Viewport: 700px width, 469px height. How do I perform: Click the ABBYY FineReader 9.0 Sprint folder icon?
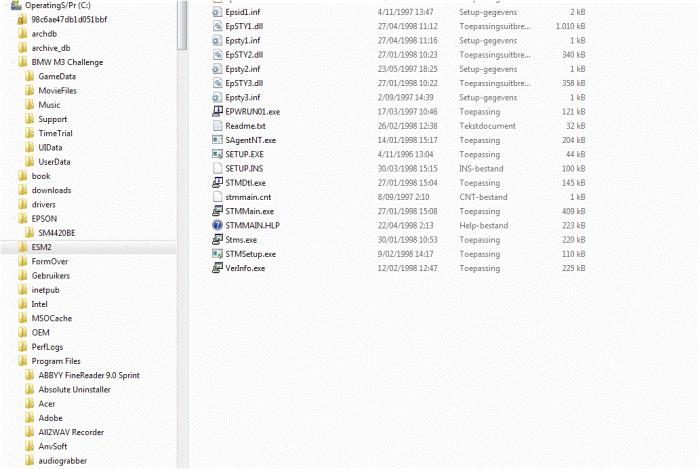[29, 375]
